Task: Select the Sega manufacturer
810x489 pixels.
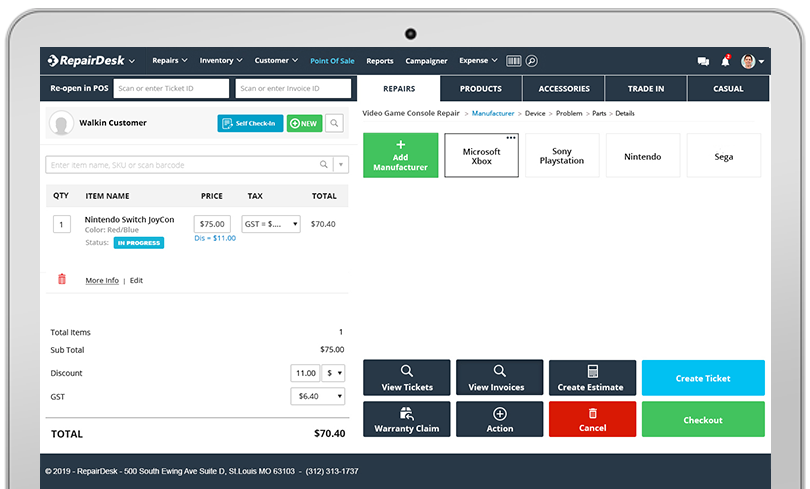Action: pyautogui.click(x=724, y=155)
